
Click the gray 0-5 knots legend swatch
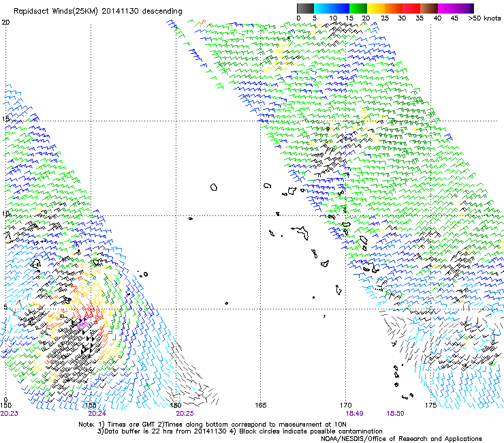pyautogui.click(x=305, y=8)
